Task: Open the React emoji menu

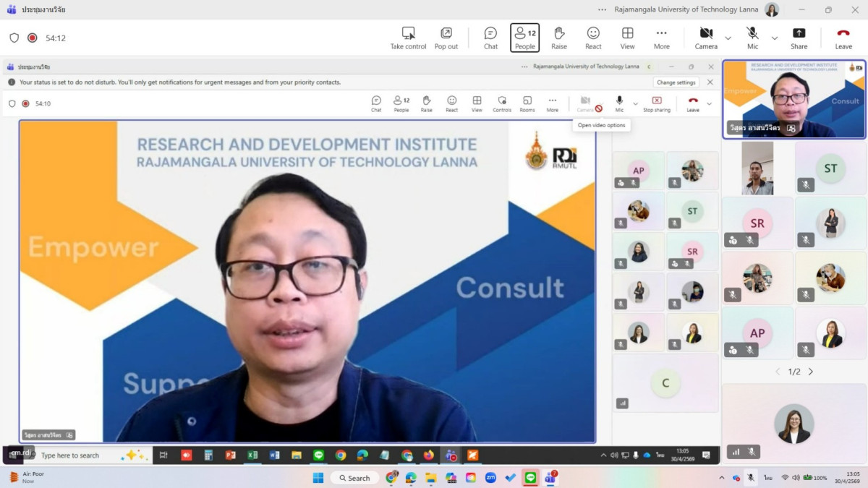Action: 593,38
